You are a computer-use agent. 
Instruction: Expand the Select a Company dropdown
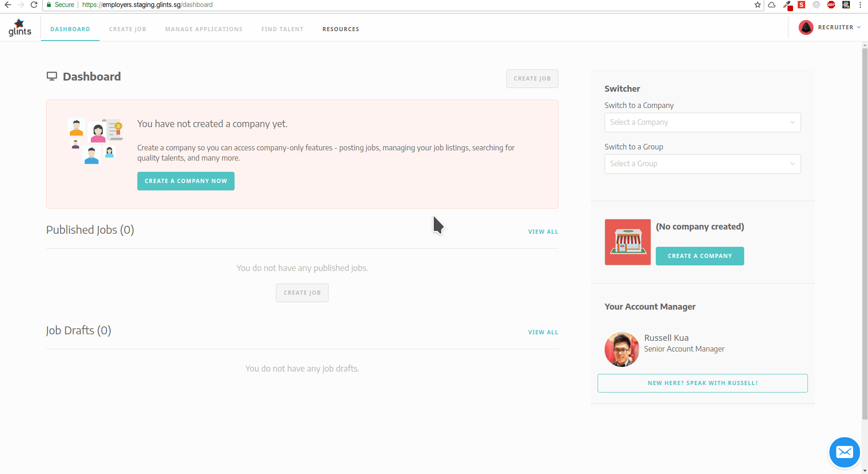(x=702, y=122)
